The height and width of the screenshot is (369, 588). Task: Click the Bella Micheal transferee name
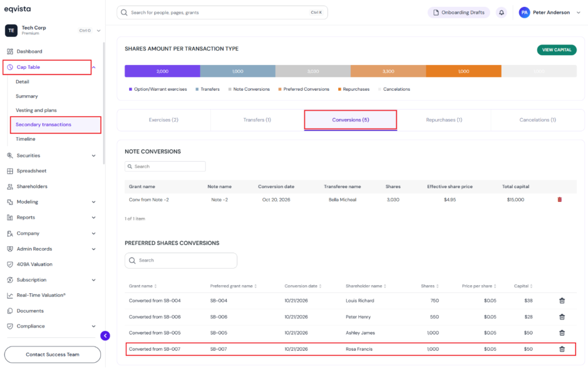pos(342,200)
